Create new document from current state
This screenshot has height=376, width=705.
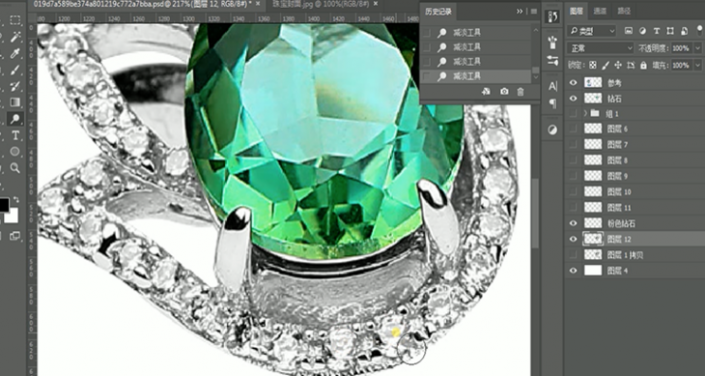tap(486, 91)
